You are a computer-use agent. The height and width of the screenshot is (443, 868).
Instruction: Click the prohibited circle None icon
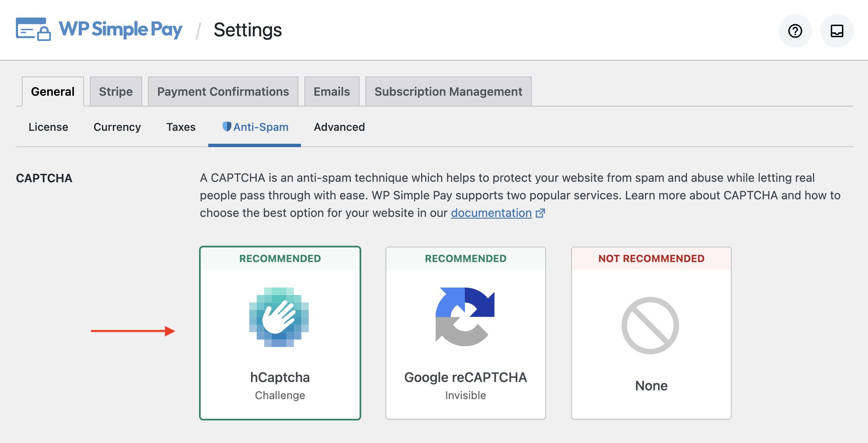coord(650,326)
